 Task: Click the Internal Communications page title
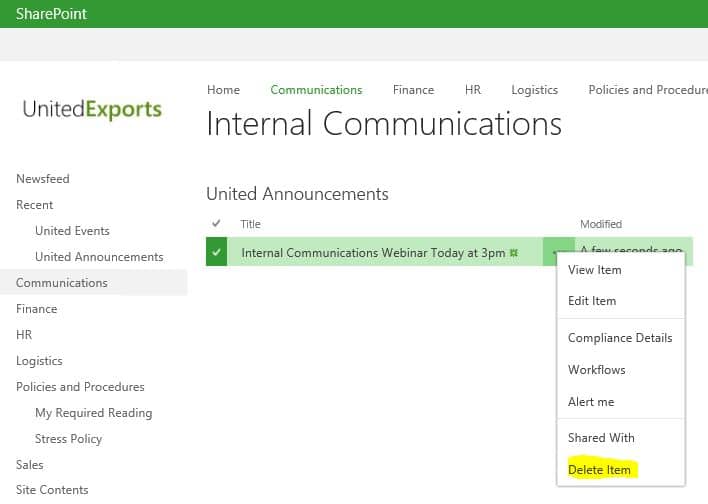384,123
